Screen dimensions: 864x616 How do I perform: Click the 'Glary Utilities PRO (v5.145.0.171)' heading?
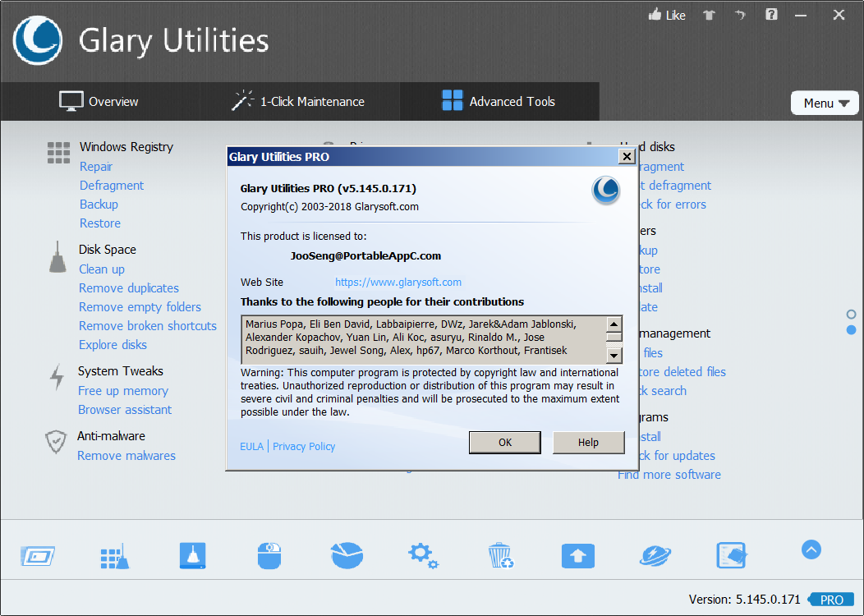pos(329,188)
